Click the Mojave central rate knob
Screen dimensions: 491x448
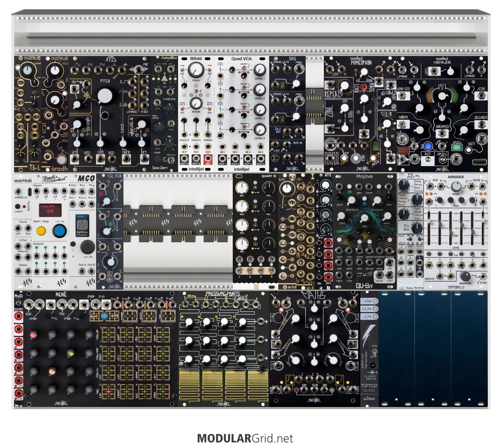pos(364,218)
